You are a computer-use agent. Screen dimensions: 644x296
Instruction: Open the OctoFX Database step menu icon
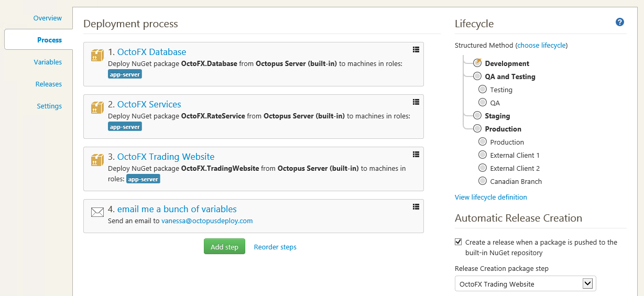416,49
